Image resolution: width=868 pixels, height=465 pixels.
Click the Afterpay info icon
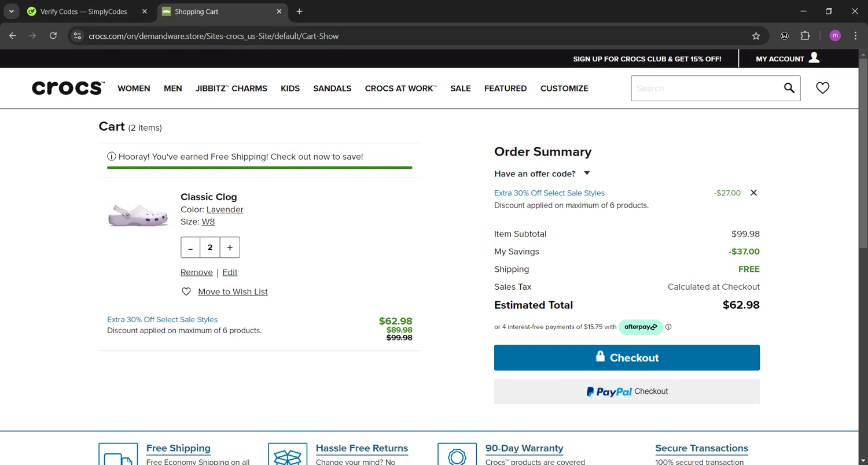(668, 327)
